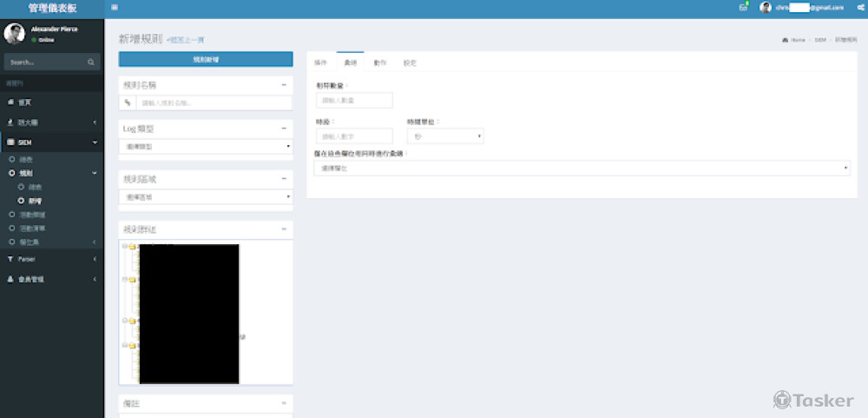This screenshot has width=868, height=418.
Task: Click the 防火牆 firewall icon in sidebar
Action: pyautogui.click(x=11, y=122)
